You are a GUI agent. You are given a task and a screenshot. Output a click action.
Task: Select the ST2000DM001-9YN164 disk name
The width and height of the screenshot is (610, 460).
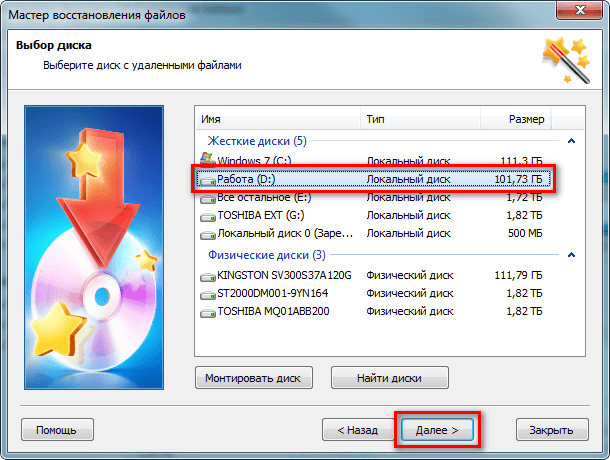[x=272, y=293]
